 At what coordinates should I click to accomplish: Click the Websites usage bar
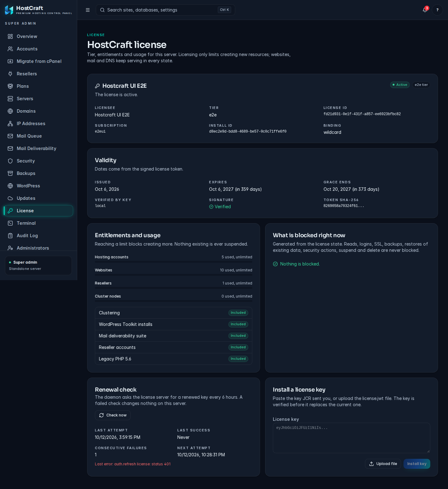click(174, 275)
